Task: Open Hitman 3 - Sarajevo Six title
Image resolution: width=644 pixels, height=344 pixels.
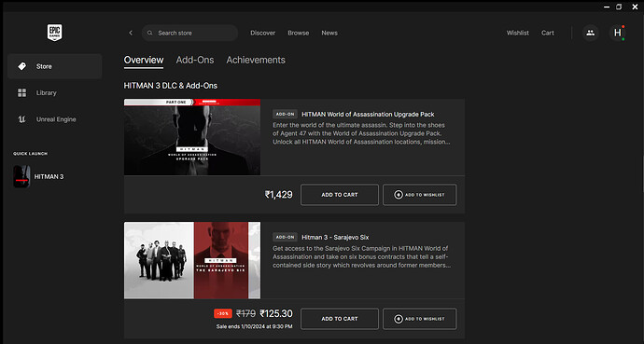Action: [x=335, y=238]
